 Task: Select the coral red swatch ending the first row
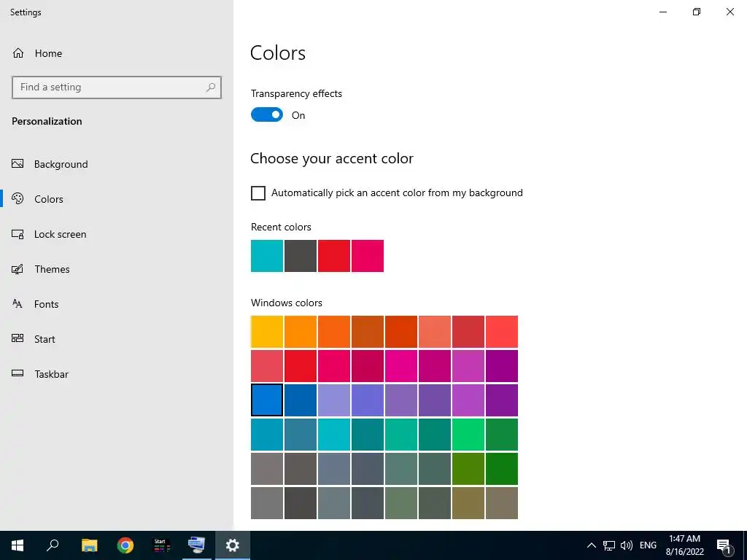tap(502, 332)
